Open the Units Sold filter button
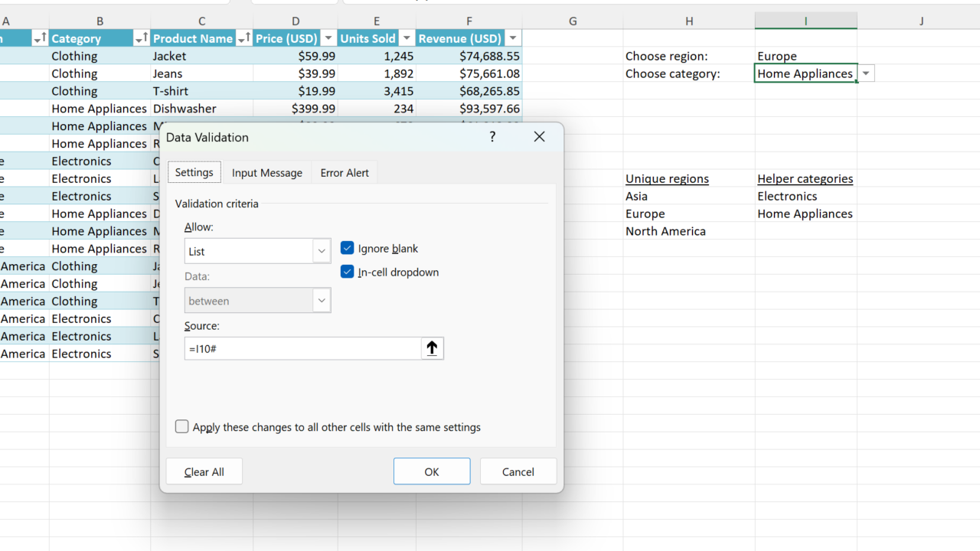This screenshot has width=980, height=551. 407,38
